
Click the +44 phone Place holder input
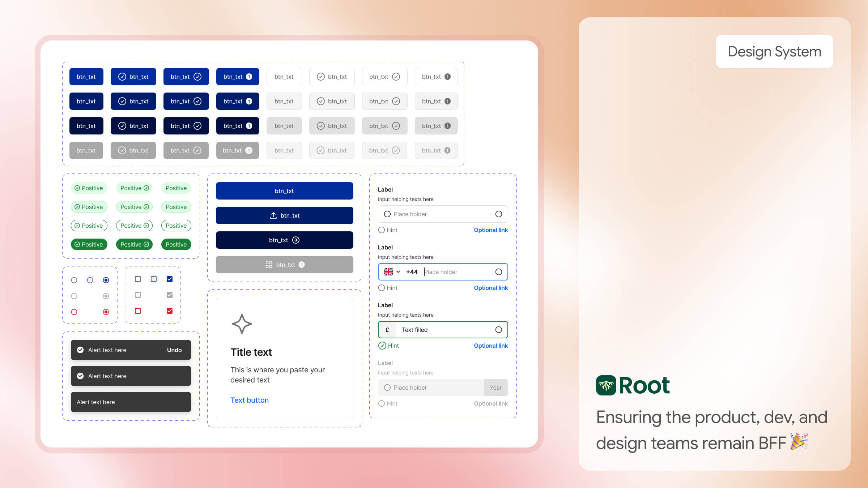click(443, 272)
